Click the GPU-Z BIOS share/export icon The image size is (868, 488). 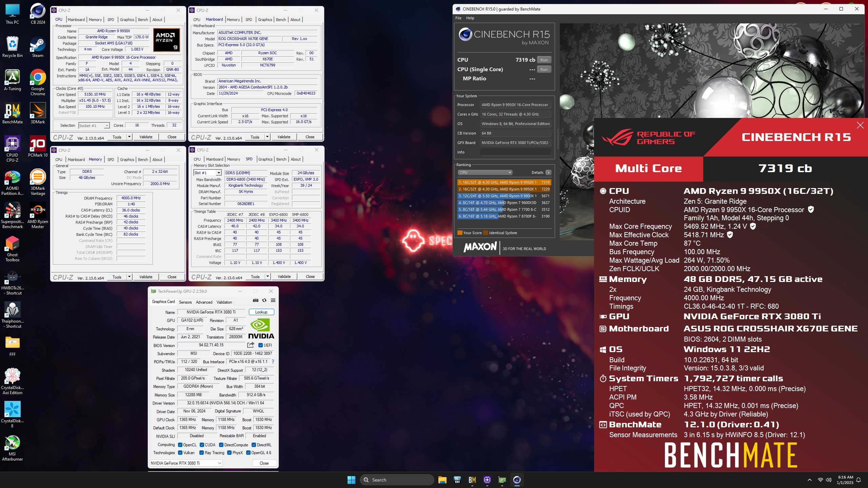point(251,345)
